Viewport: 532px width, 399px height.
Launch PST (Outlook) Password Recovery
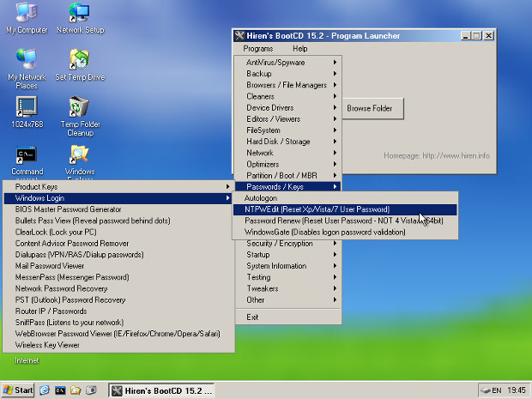click(x=118, y=300)
